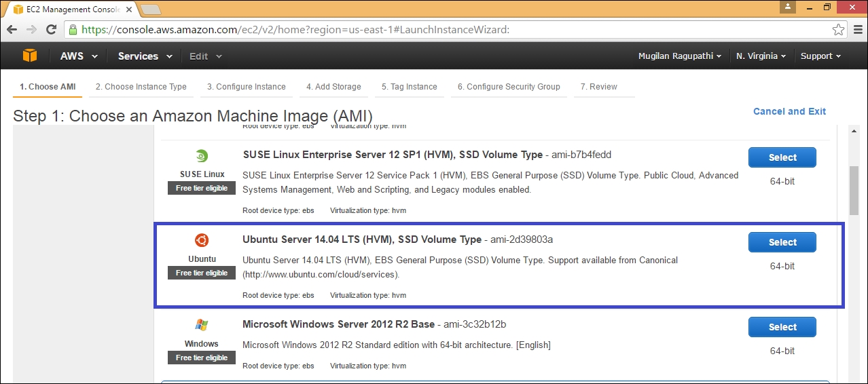The width and height of the screenshot is (868, 384).
Task: Open Mugilan Ragupathi account menu
Action: [x=680, y=56]
